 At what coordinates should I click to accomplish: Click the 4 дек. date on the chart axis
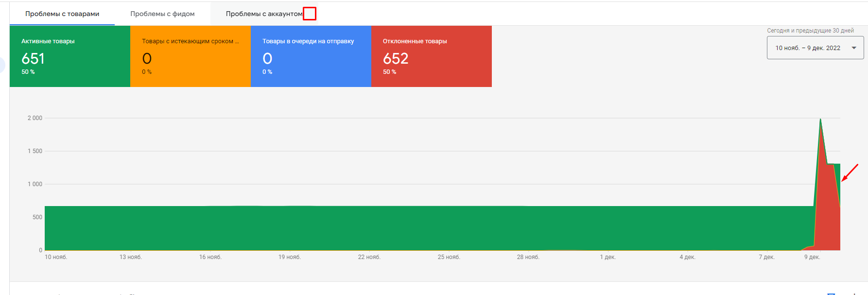click(688, 257)
